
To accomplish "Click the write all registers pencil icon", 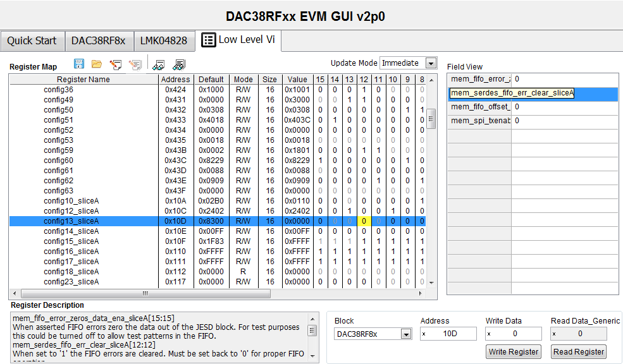I will [135, 64].
